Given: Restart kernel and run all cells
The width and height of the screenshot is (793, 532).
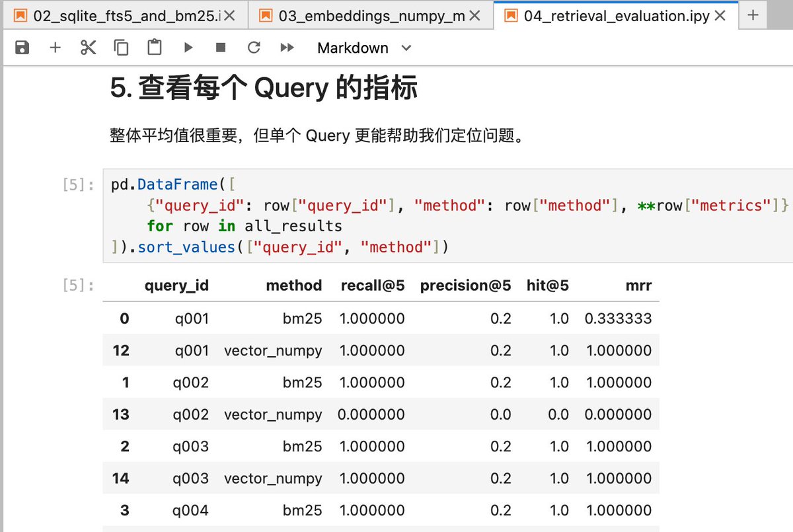Looking at the screenshot, I should 287,48.
